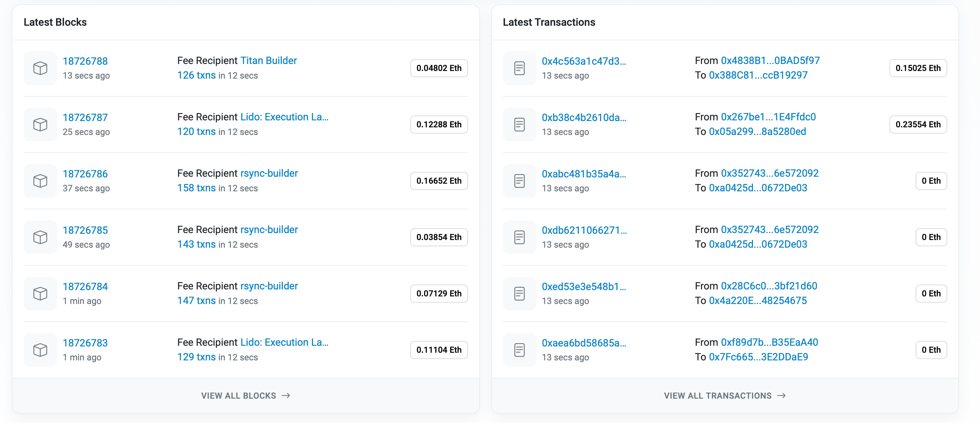
Task: View the 147 txns link
Action: [196, 300]
